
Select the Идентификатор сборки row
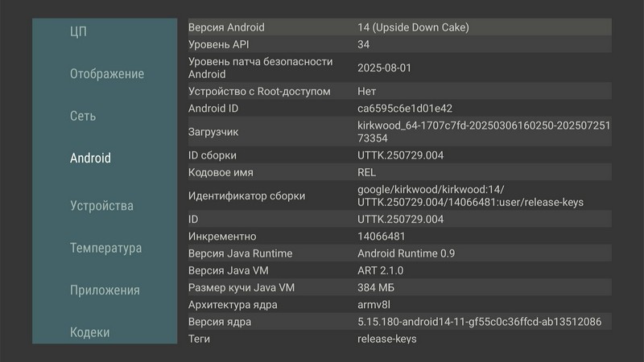[x=399, y=195]
